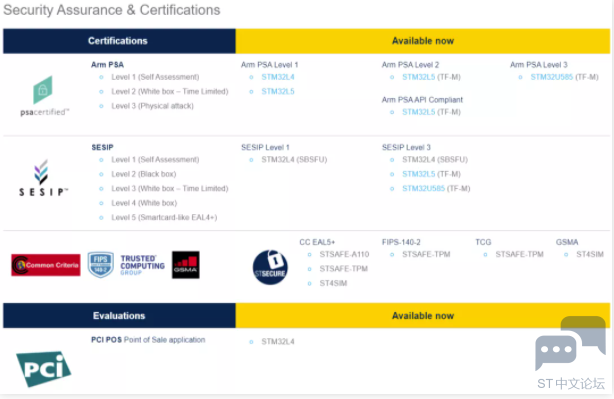Select the TCG heading

(x=483, y=242)
